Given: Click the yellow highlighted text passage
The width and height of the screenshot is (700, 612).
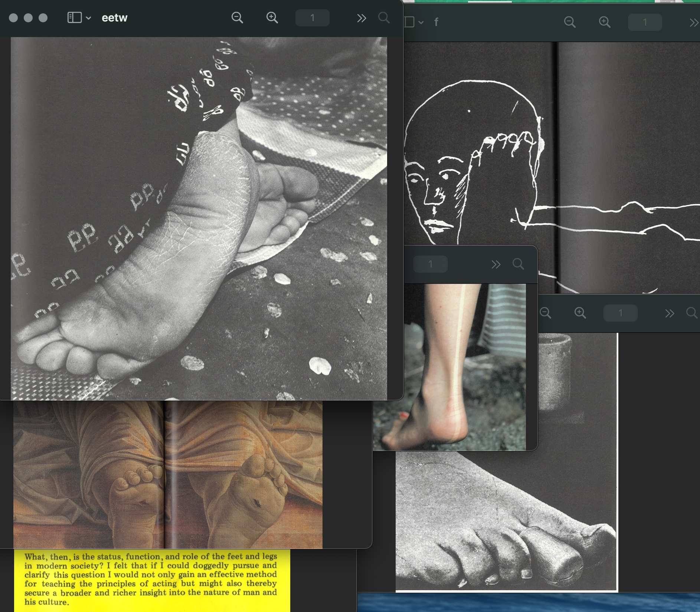Looking at the screenshot, I should (151, 579).
